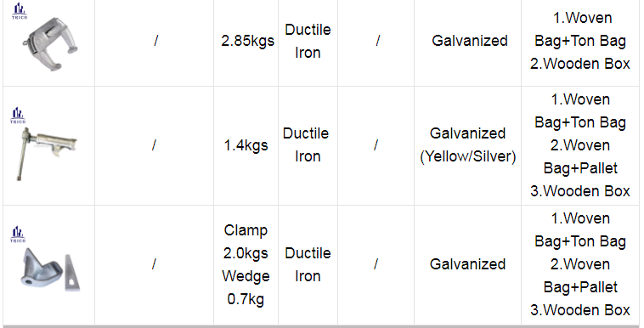Click the TRICO logo in the second row
This screenshot has width=644, height=328.
pos(18,116)
